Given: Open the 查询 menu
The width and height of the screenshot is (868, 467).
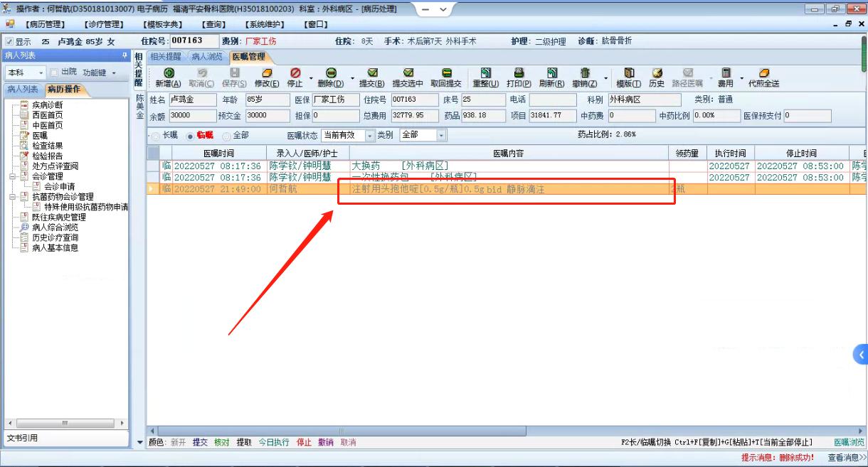Looking at the screenshot, I should (x=213, y=24).
